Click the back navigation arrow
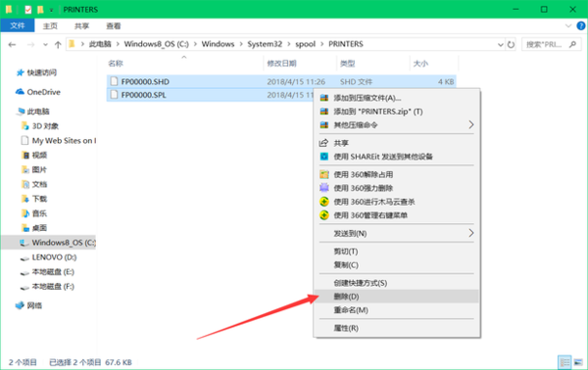This screenshot has height=370, width=588. tap(12, 45)
